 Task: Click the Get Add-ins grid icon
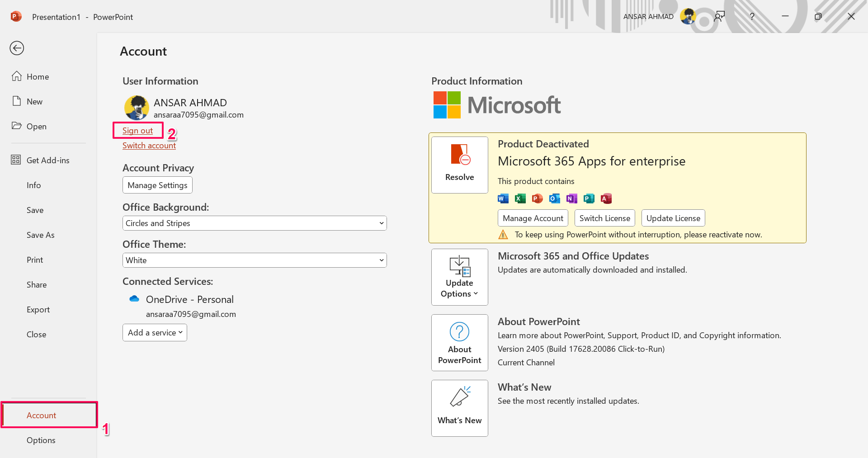(x=16, y=160)
